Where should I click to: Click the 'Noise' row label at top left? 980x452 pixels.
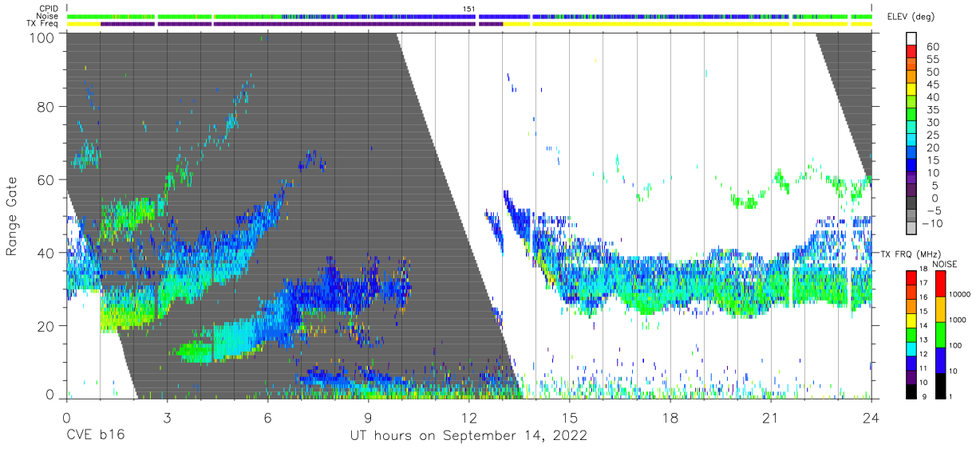[48, 16]
